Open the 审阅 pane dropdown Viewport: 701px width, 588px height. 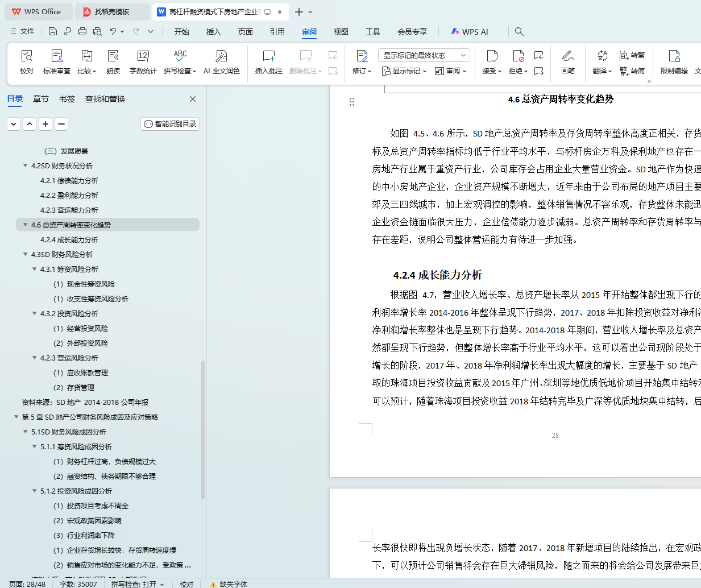450,71
